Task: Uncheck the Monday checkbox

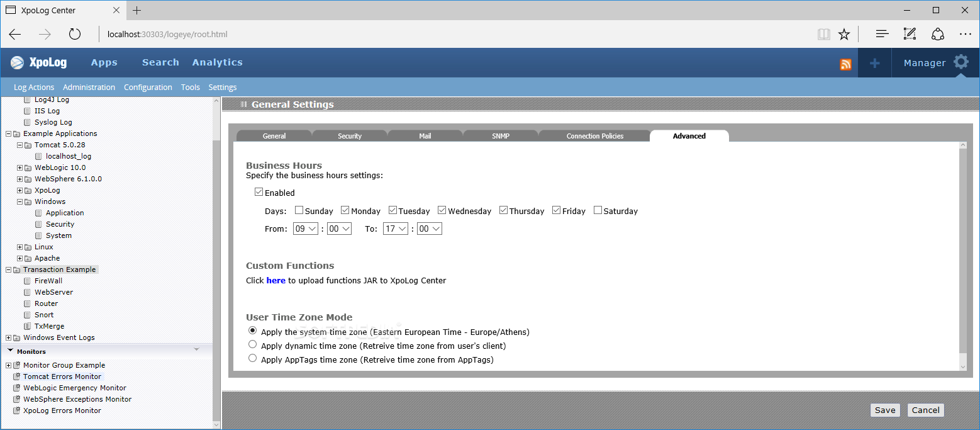Action: (x=345, y=210)
